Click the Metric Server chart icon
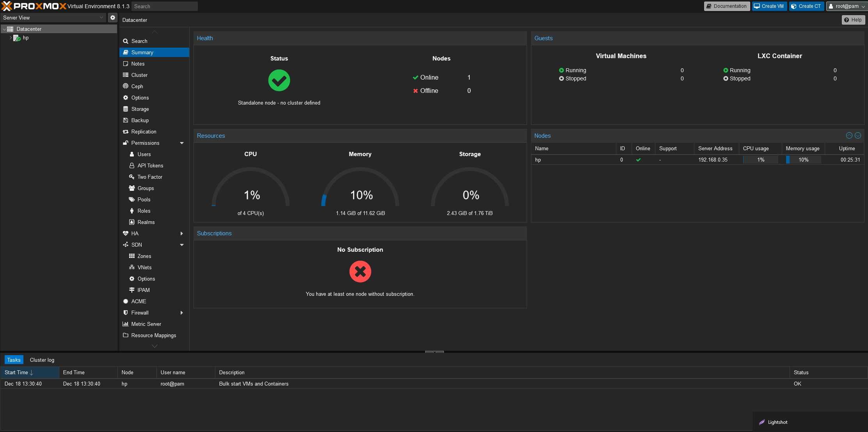This screenshot has width=868, height=432. point(126,324)
